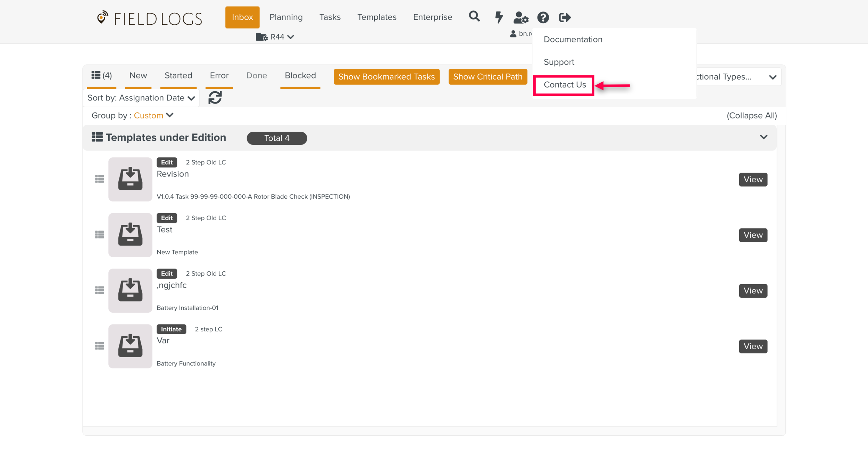The width and height of the screenshot is (868, 453).
Task: Open the lightning bolt quick actions icon
Action: [499, 17]
